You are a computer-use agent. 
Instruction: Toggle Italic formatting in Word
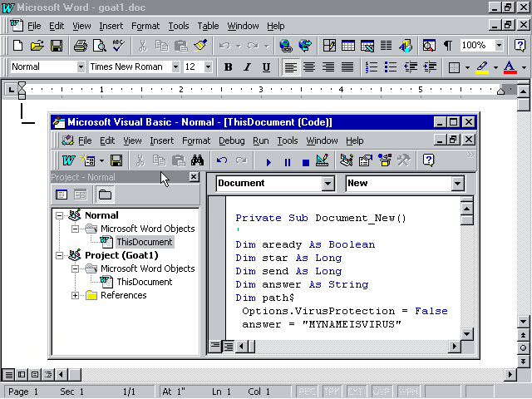tap(248, 67)
